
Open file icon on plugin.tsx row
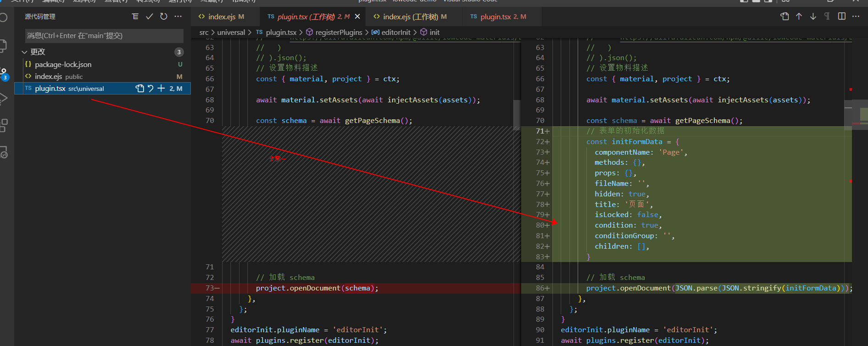click(140, 89)
